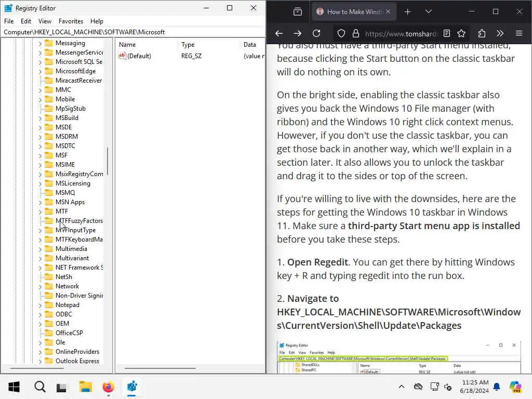Click the Registry Editor address bar path
This screenshot has height=399, width=532.
point(132,32)
